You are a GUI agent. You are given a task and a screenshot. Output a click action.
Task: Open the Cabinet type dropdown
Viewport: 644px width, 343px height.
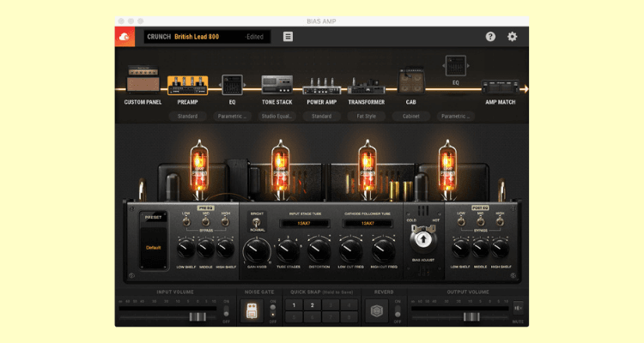point(411,116)
